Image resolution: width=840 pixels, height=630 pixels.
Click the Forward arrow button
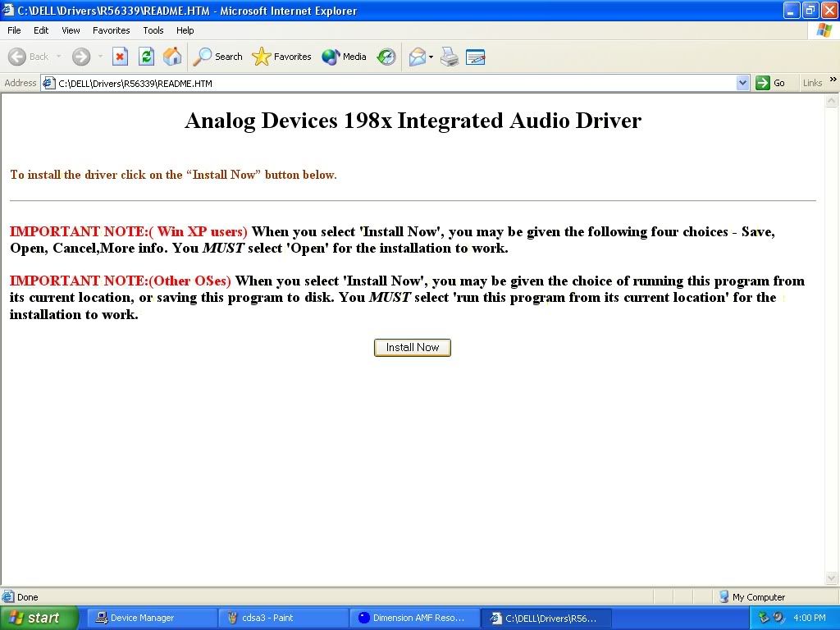pos(81,57)
